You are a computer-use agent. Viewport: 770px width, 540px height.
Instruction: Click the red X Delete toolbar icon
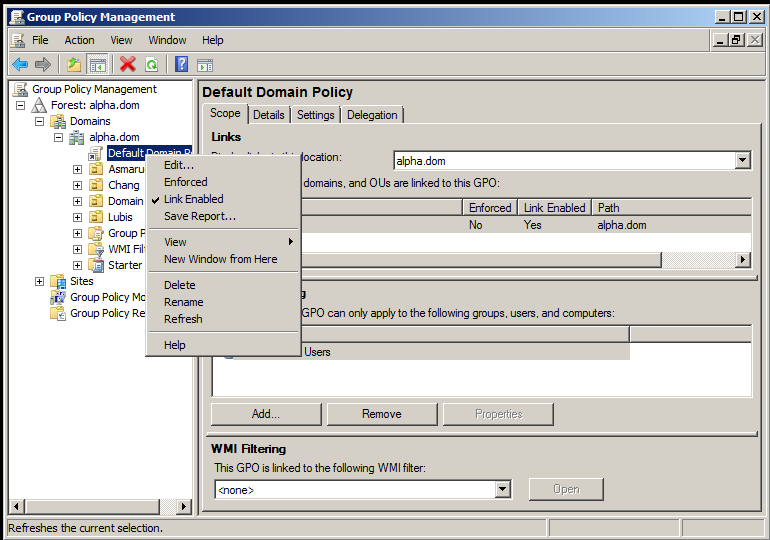pos(128,64)
